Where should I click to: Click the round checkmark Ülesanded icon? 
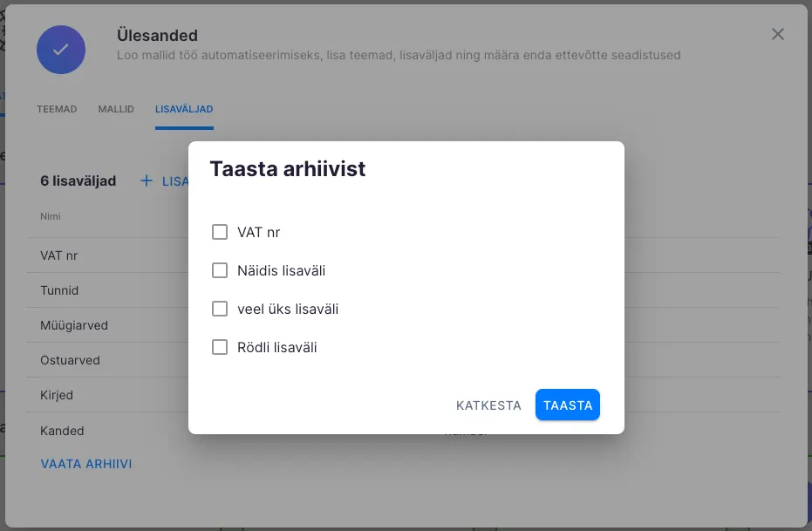[61, 50]
